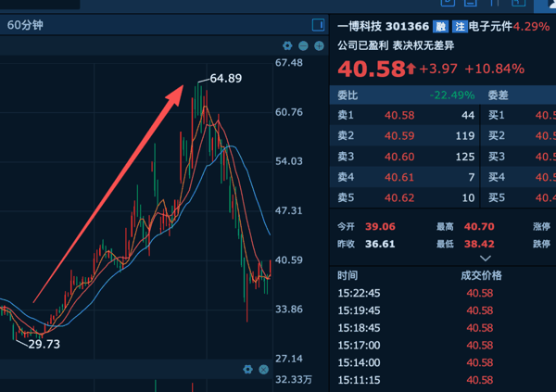Click the 成交价格 column header

[481, 275]
